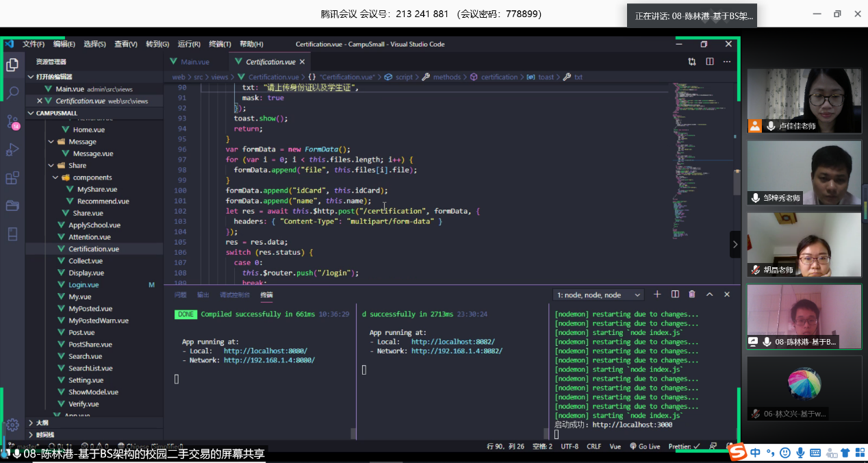Open the Explorer view in activity bar
Viewport: 868px width, 463px height.
click(x=12, y=65)
